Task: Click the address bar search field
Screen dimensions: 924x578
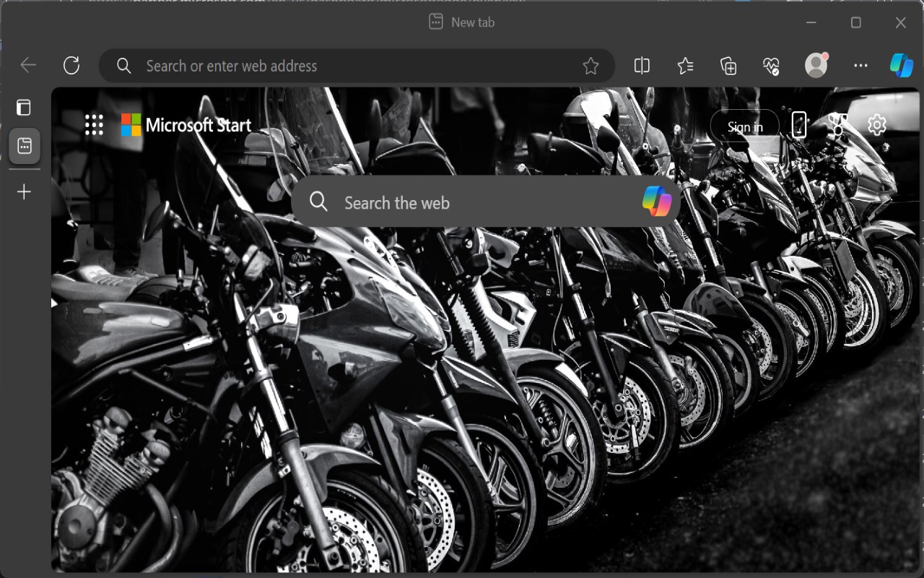Action: (357, 66)
